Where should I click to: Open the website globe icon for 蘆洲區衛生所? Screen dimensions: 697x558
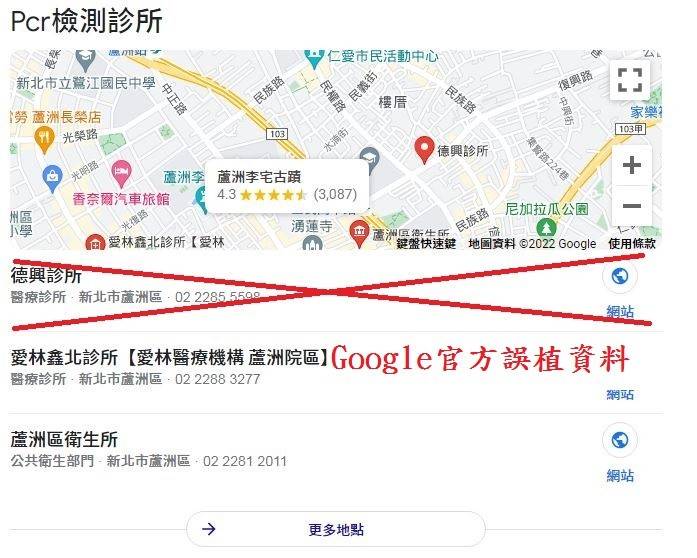pyautogui.click(x=620, y=440)
